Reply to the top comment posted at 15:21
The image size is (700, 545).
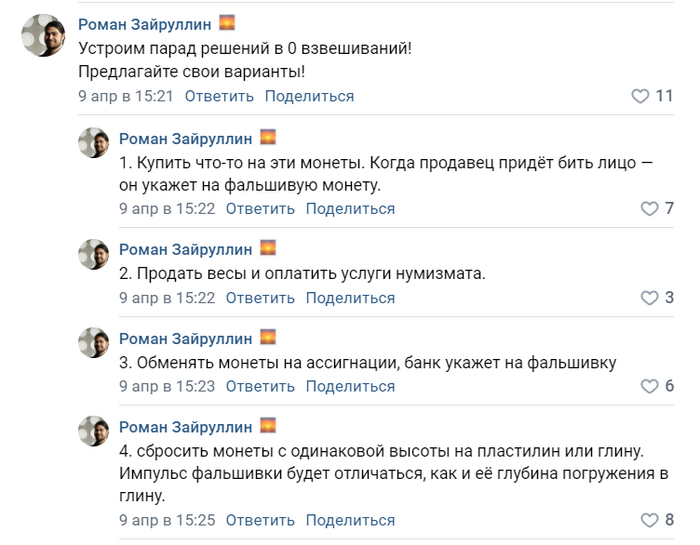coord(219,96)
